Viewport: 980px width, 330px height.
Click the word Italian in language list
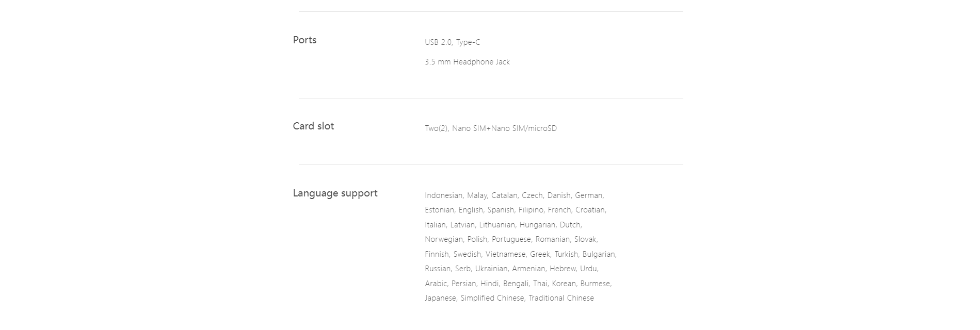pos(435,225)
